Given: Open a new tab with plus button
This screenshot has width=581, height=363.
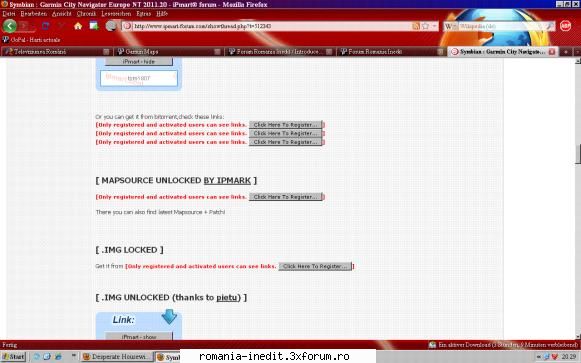Looking at the screenshot, I should (566, 52).
